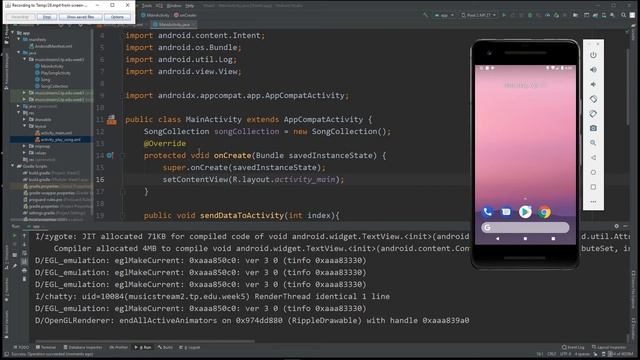Open the app run configuration dropdown
Viewport: 640px width, 360px height.
click(x=444, y=15)
